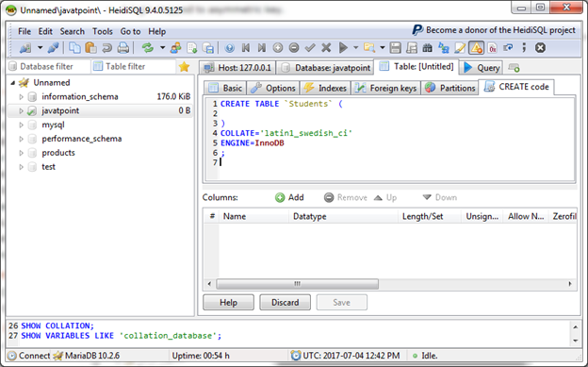This screenshot has height=367, width=588.
Task: Open the Edit menu
Action: (45, 31)
